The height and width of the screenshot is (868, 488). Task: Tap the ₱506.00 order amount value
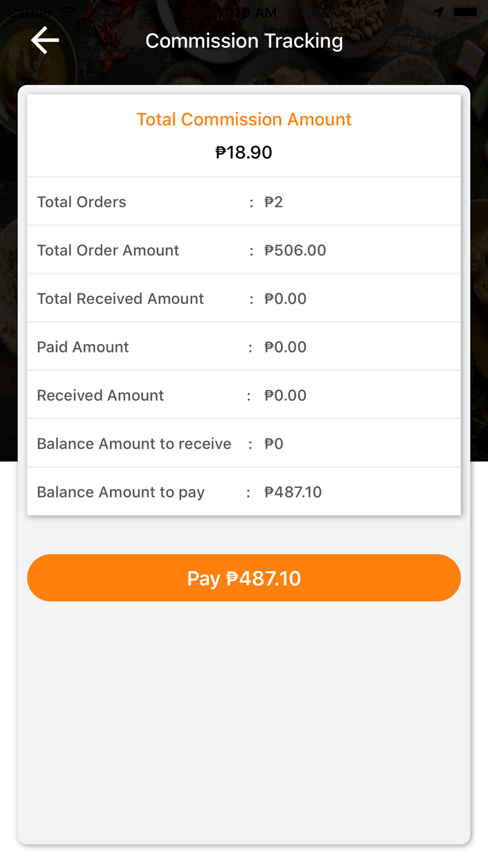295,250
